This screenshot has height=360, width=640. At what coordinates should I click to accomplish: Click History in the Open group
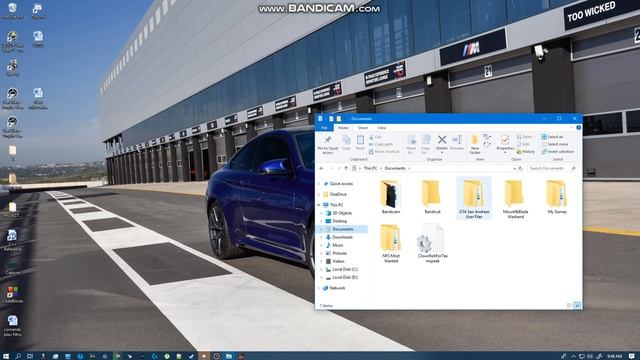(525, 151)
